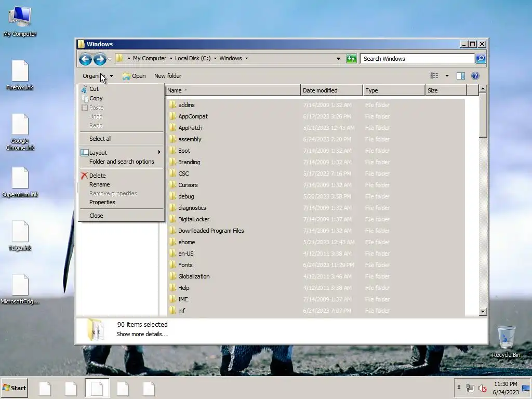Click the file list scroll up arrow

(x=483, y=88)
